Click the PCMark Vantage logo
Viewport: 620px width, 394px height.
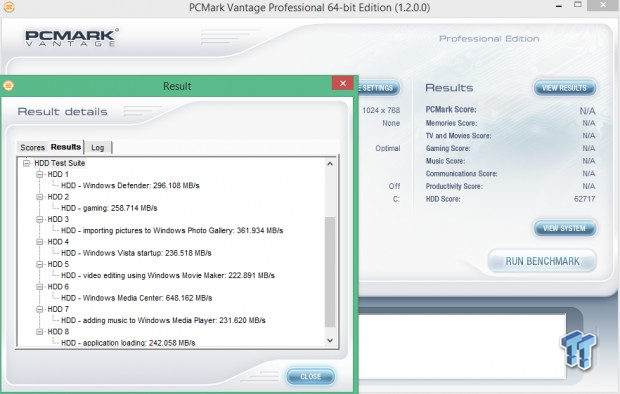point(72,38)
